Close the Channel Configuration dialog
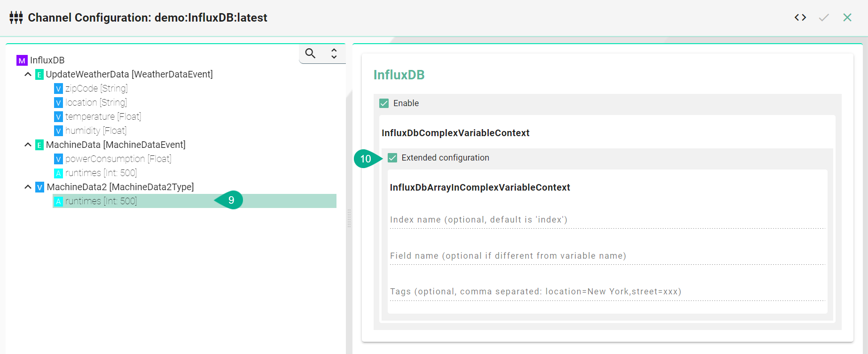 tap(847, 18)
